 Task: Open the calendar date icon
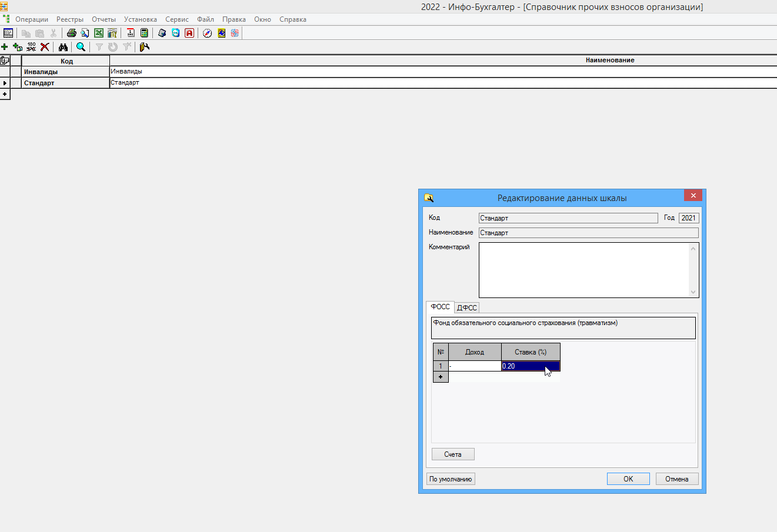[x=131, y=33]
